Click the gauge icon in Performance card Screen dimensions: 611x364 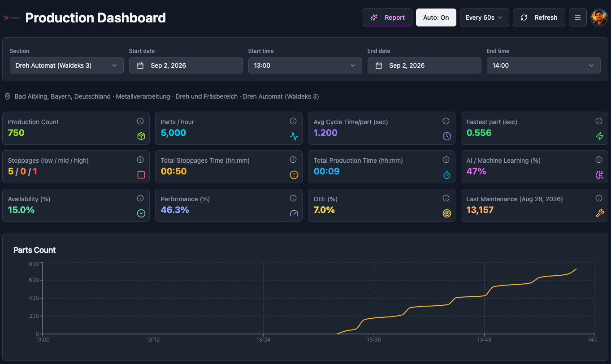pyautogui.click(x=294, y=213)
